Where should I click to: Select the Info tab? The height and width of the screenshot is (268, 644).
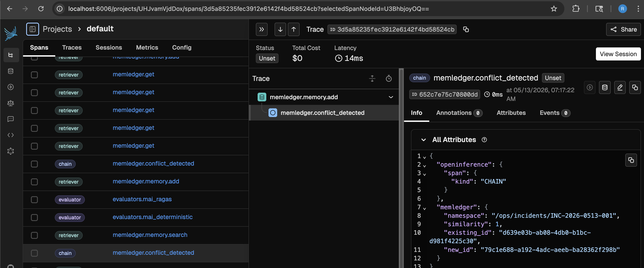416,113
